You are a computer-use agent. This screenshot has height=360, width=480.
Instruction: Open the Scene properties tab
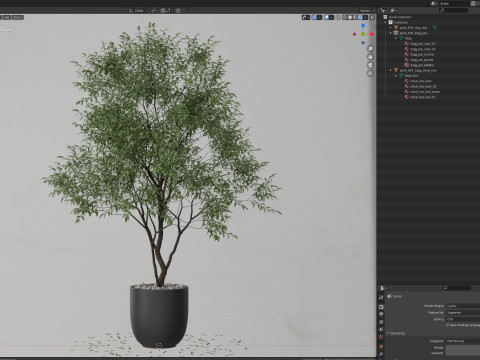pyautogui.click(x=381, y=329)
